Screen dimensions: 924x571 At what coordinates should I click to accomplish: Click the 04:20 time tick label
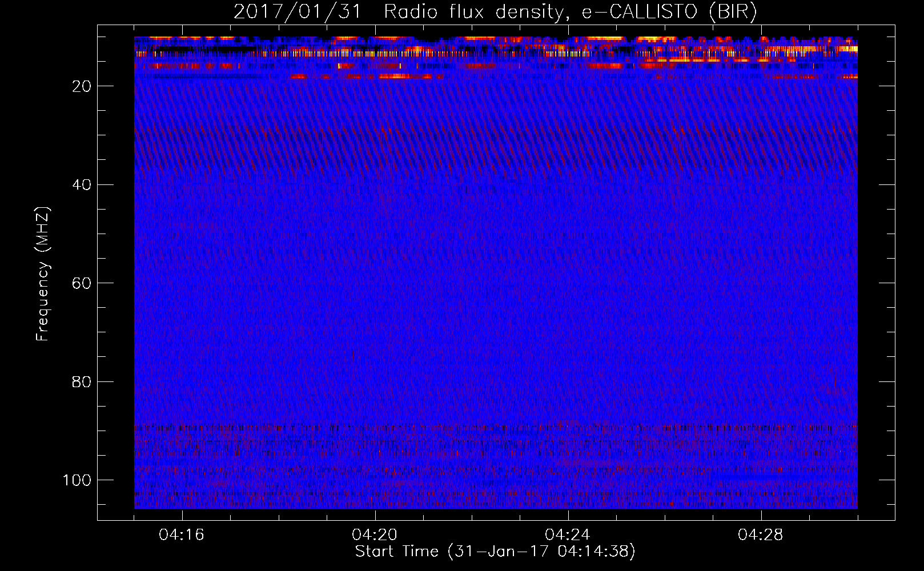pos(375,535)
